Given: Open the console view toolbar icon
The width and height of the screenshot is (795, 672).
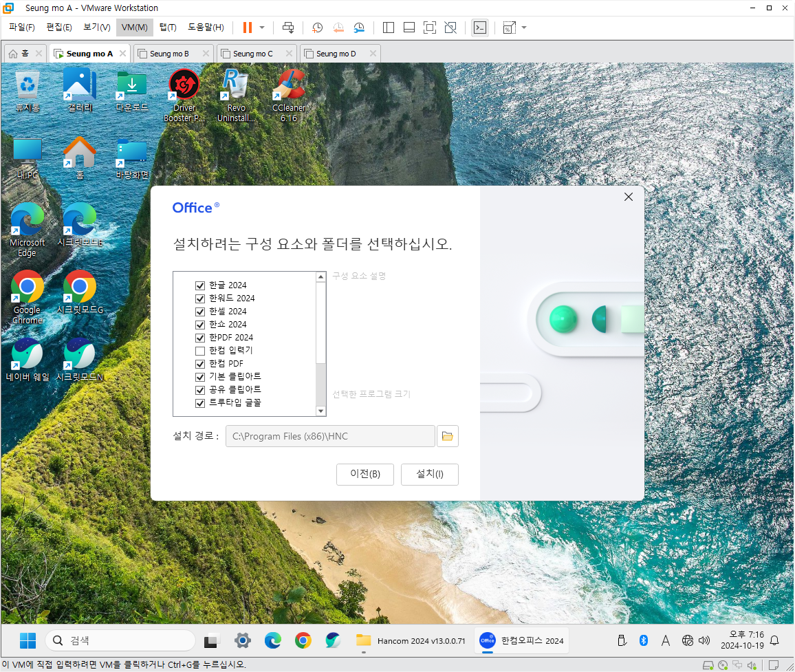Looking at the screenshot, I should (479, 28).
